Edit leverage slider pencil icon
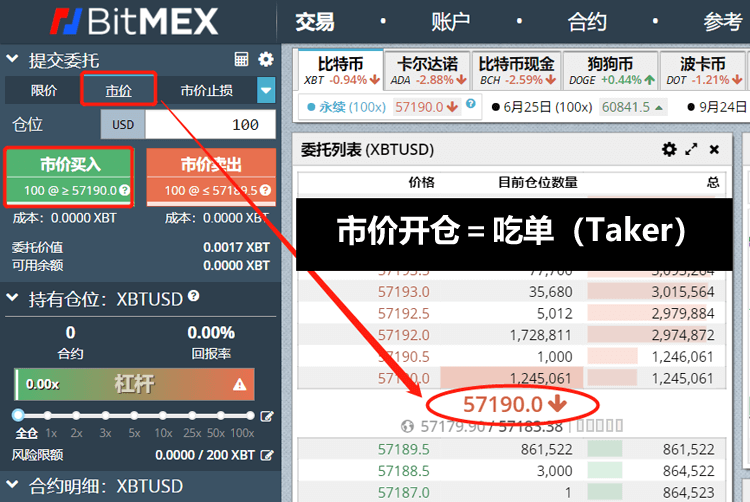 pyautogui.click(x=266, y=416)
